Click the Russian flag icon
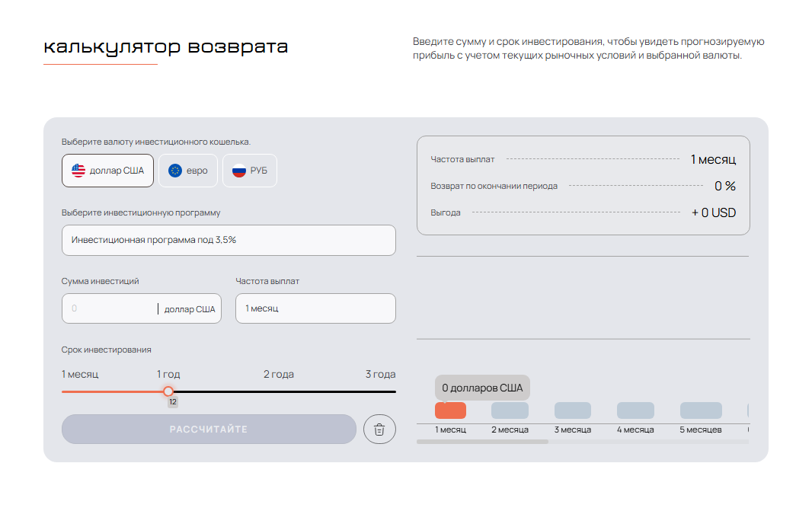Image resolution: width=812 pixels, height=511 pixels. click(x=239, y=171)
